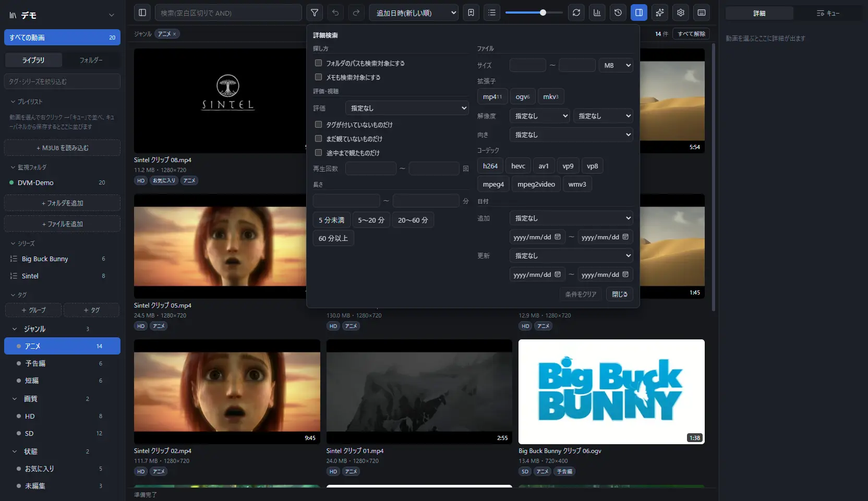Image resolution: width=868 pixels, height=501 pixels.
Task: Open the 追加 date preset dropdown
Action: 571,218
